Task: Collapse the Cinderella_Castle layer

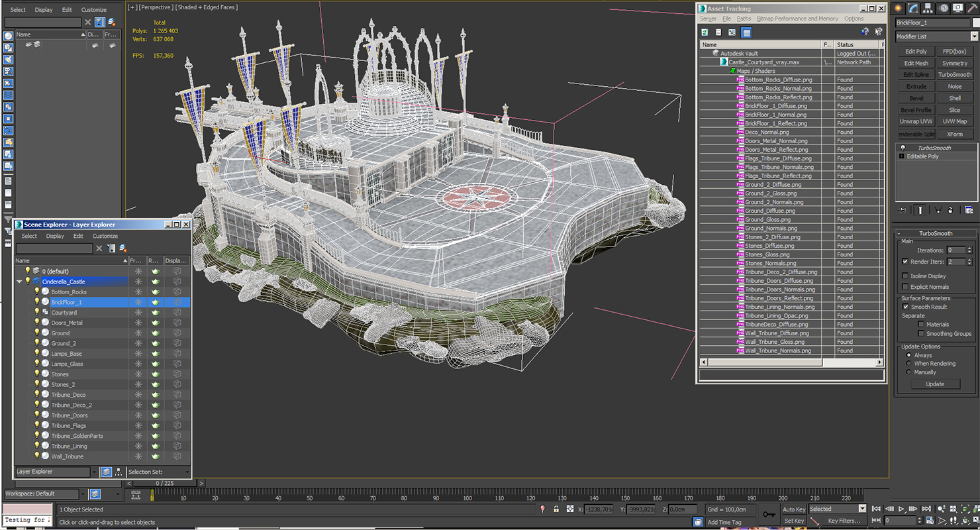Action: click(x=19, y=282)
